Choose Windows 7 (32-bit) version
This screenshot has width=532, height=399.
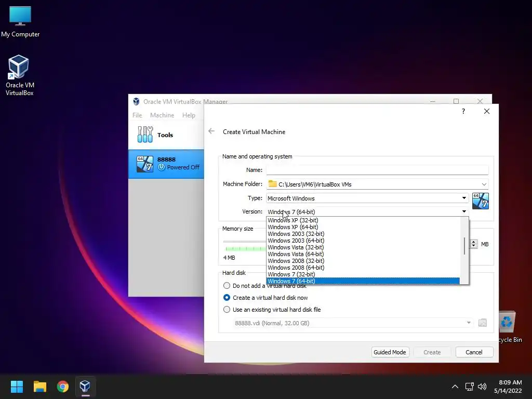click(x=363, y=274)
